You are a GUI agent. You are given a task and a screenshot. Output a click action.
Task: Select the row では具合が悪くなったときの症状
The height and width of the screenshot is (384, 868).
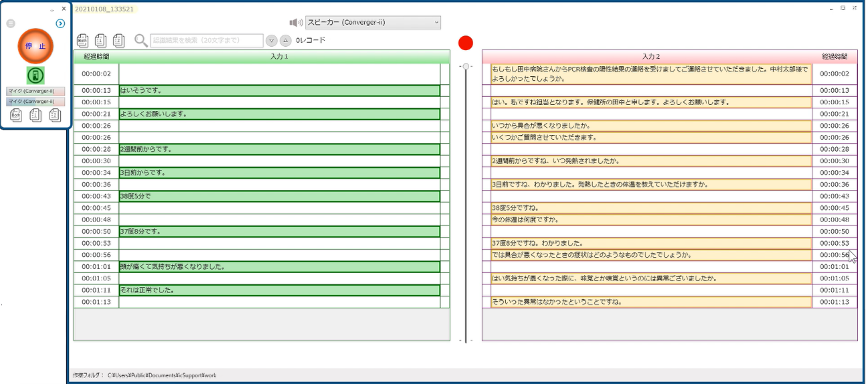(651, 254)
